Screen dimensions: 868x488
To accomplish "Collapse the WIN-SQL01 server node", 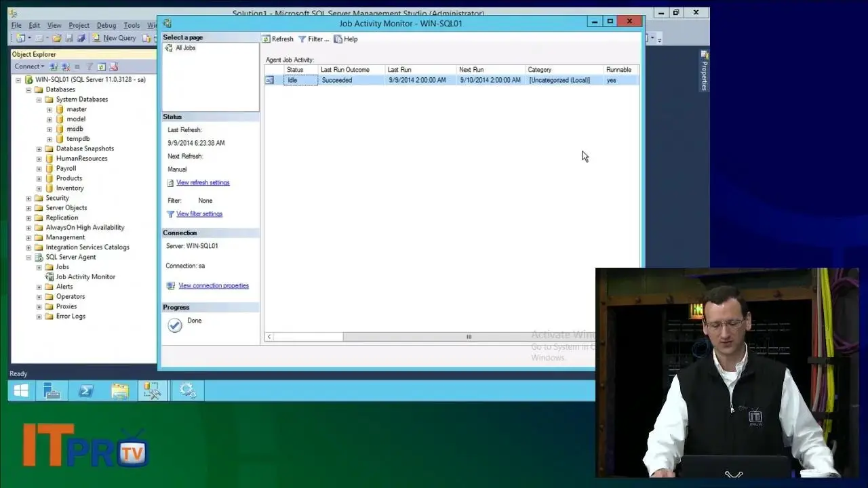I will coord(18,80).
